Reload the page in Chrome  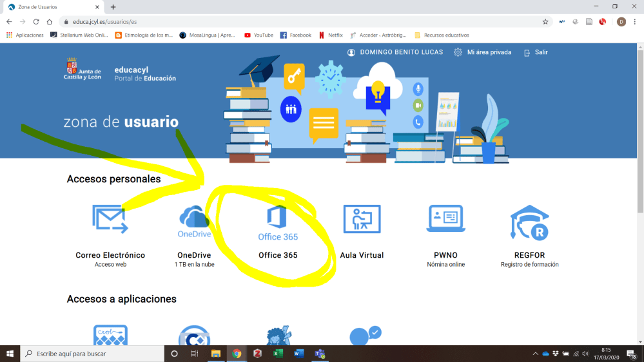35,21
